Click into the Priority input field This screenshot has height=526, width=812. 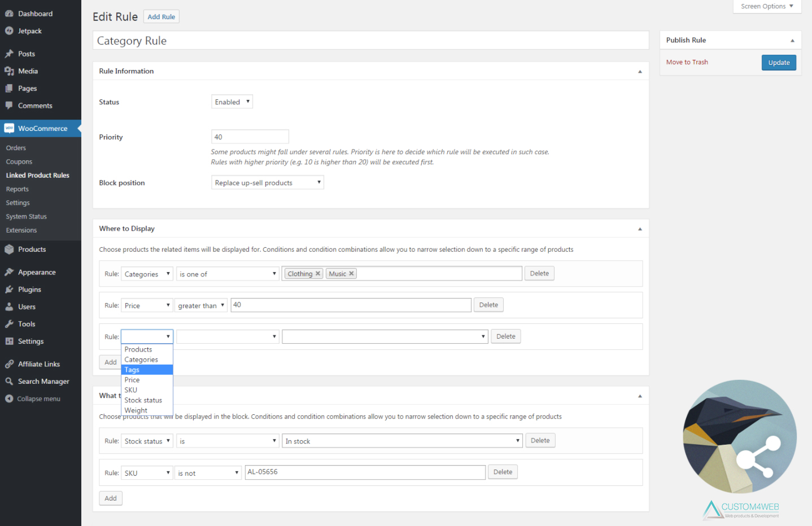point(250,137)
